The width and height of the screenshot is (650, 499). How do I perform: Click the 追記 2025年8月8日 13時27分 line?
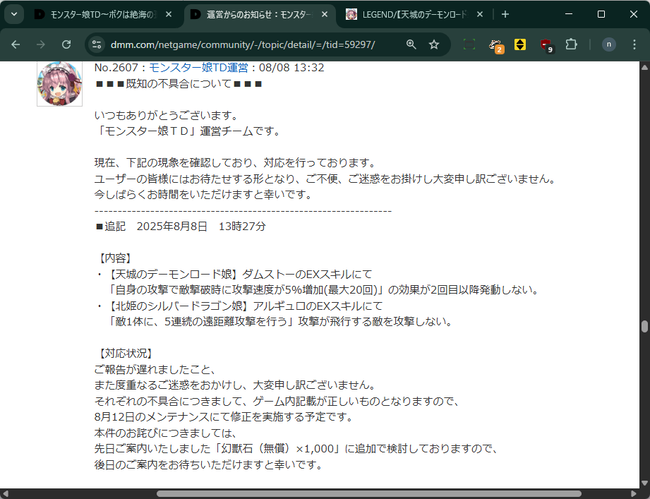point(180,226)
